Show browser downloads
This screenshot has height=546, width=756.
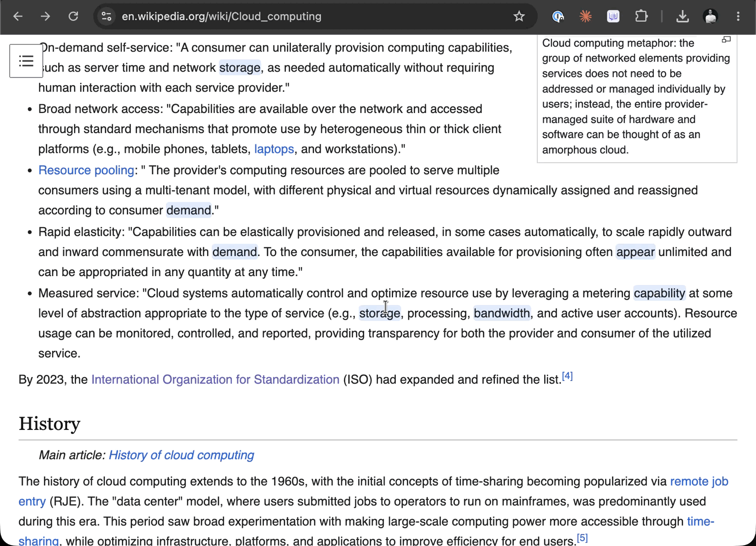point(683,16)
